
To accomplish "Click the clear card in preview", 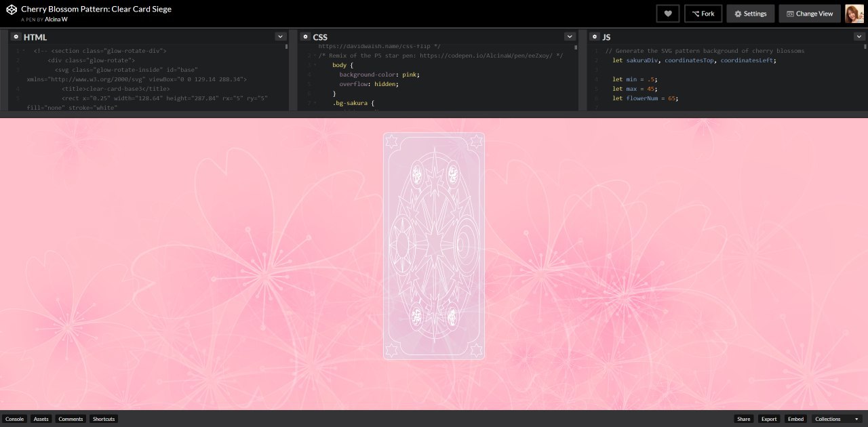I will (433, 245).
